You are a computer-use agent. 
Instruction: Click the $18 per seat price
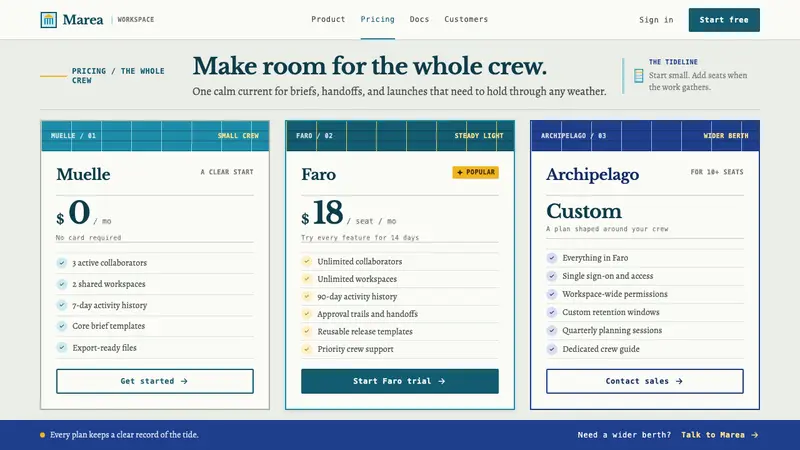click(x=348, y=213)
